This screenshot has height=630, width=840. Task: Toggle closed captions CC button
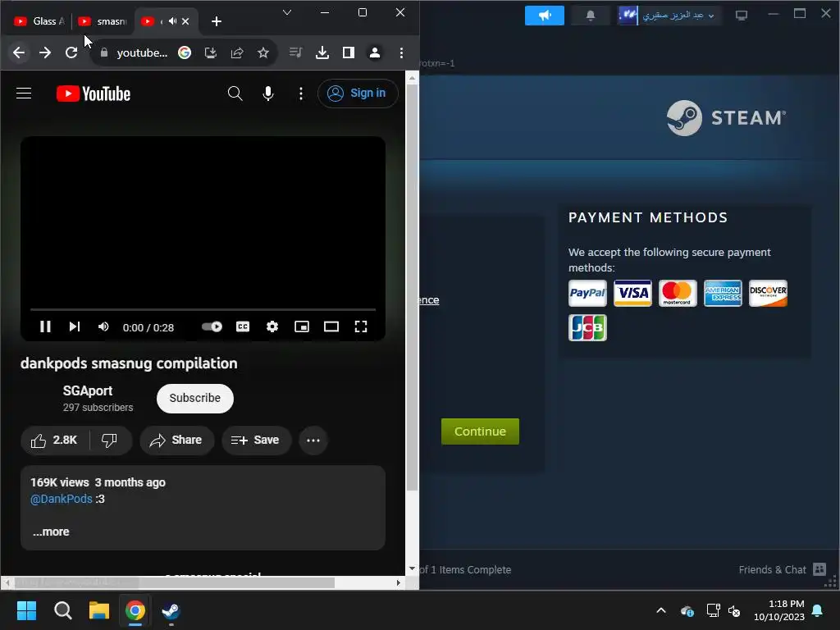click(x=243, y=326)
